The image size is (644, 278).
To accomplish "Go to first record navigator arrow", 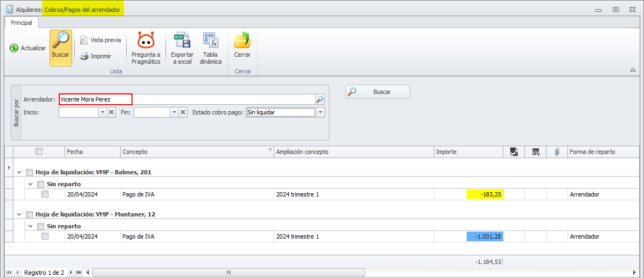I will (x=9, y=272).
